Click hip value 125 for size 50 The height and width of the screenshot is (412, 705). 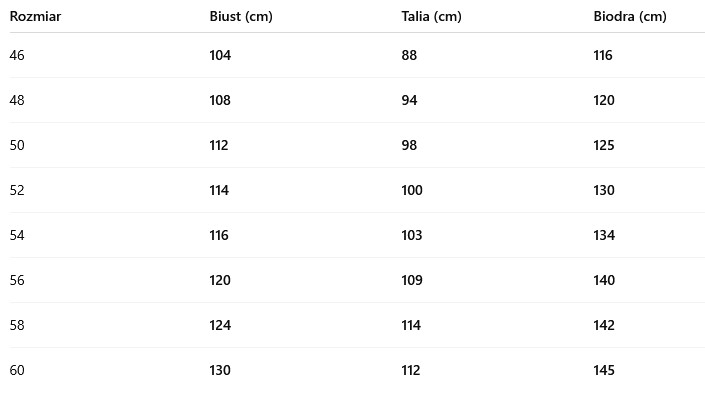point(604,146)
